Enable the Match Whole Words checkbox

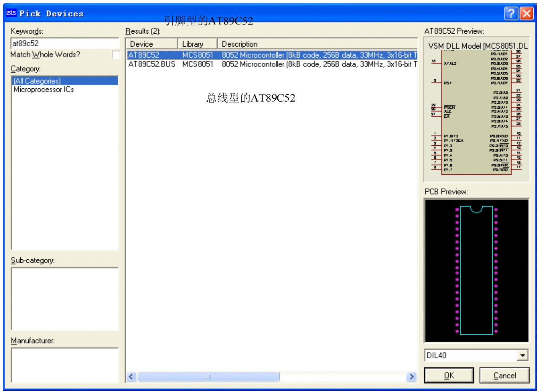[x=116, y=55]
